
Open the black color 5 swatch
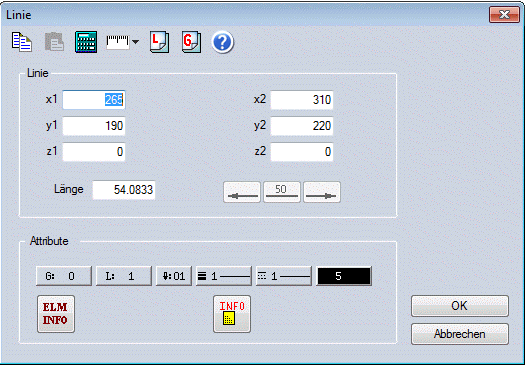[344, 276]
